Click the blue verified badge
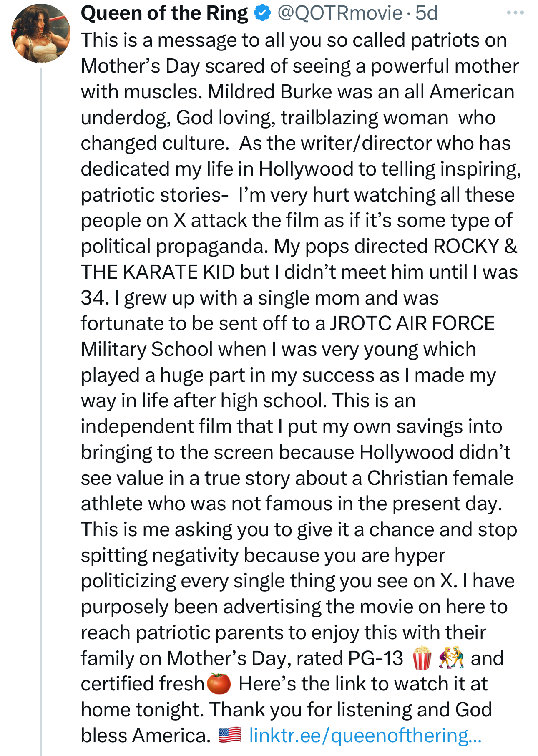The height and width of the screenshot is (756, 538). click(x=262, y=13)
